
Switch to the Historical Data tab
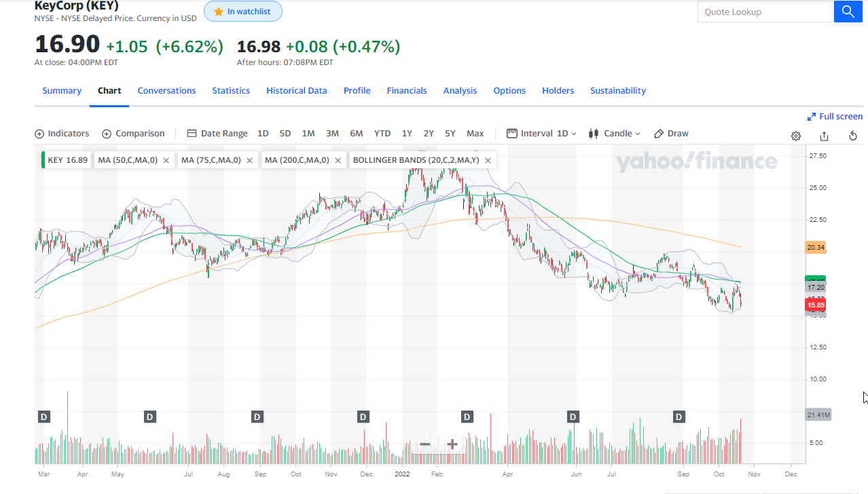point(296,91)
